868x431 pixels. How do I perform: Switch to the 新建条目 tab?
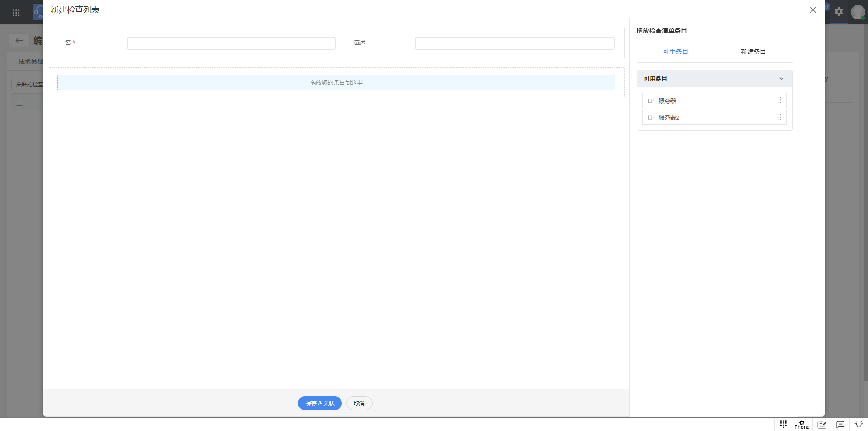point(753,52)
